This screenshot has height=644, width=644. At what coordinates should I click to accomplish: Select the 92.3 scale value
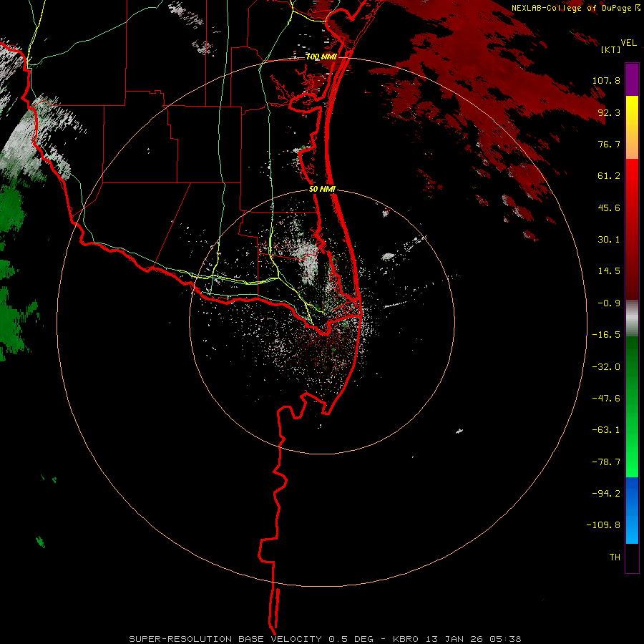click(x=609, y=112)
